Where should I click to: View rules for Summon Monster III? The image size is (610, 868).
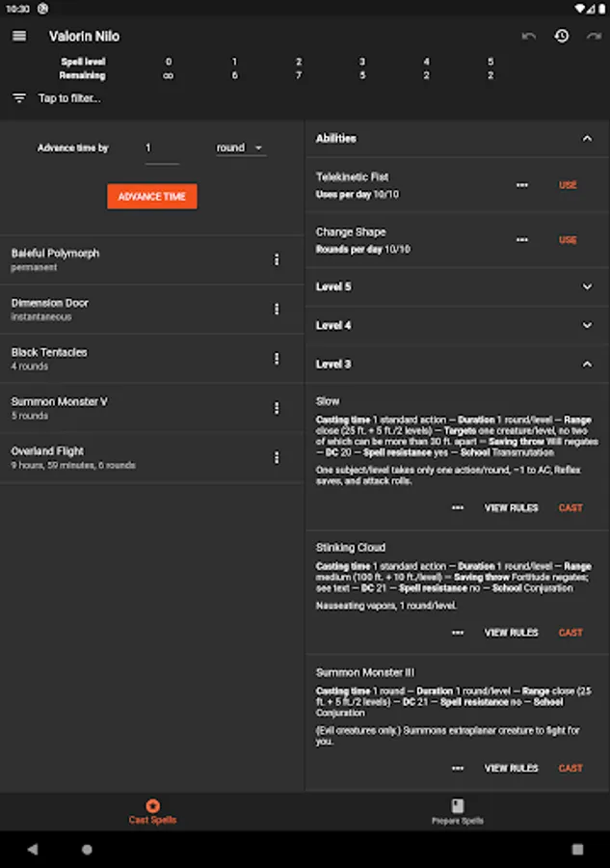click(511, 769)
